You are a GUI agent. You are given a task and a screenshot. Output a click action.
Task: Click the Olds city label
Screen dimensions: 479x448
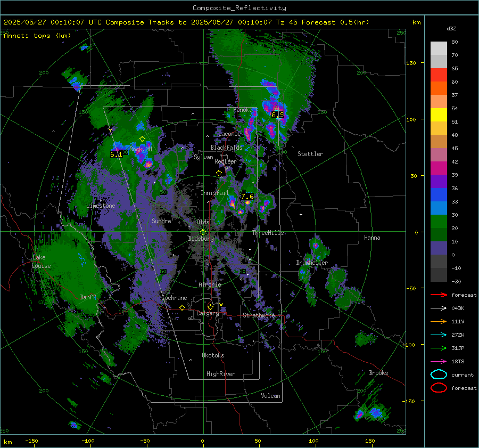pyautogui.click(x=203, y=222)
